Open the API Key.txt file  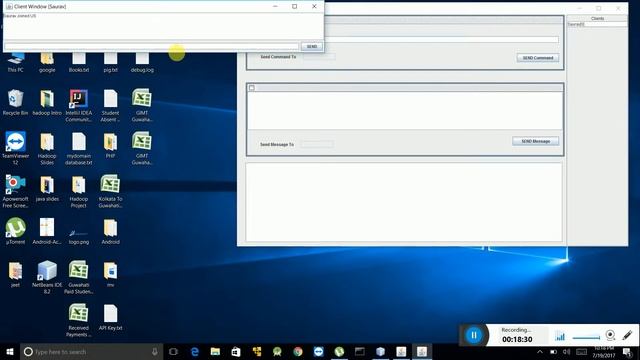coord(110,318)
